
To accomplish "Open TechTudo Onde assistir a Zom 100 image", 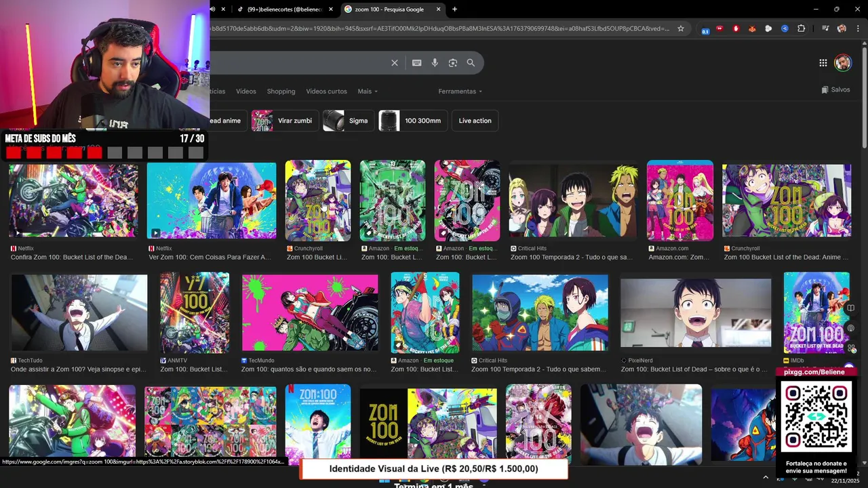I will click(x=79, y=312).
